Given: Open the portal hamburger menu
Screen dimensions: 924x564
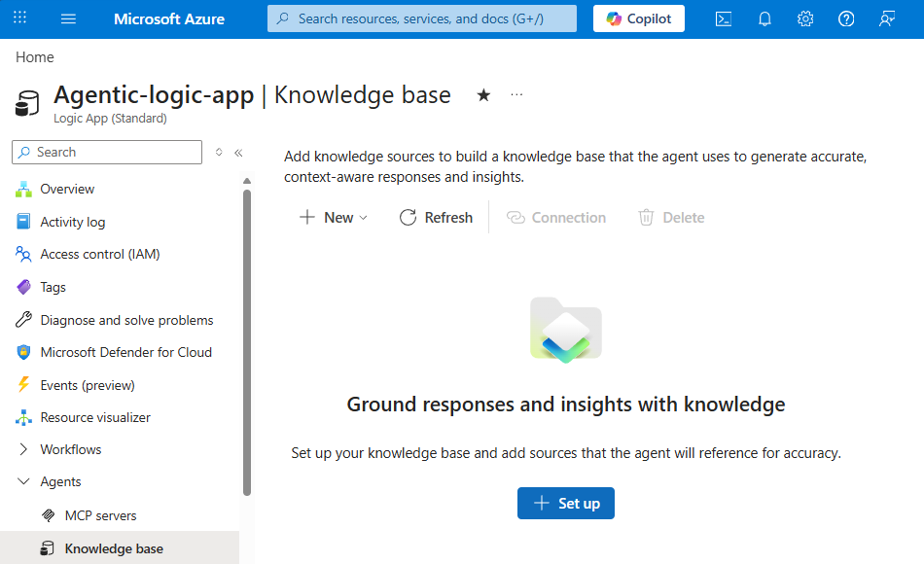Looking at the screenshot, I should (x=68, y=18).
